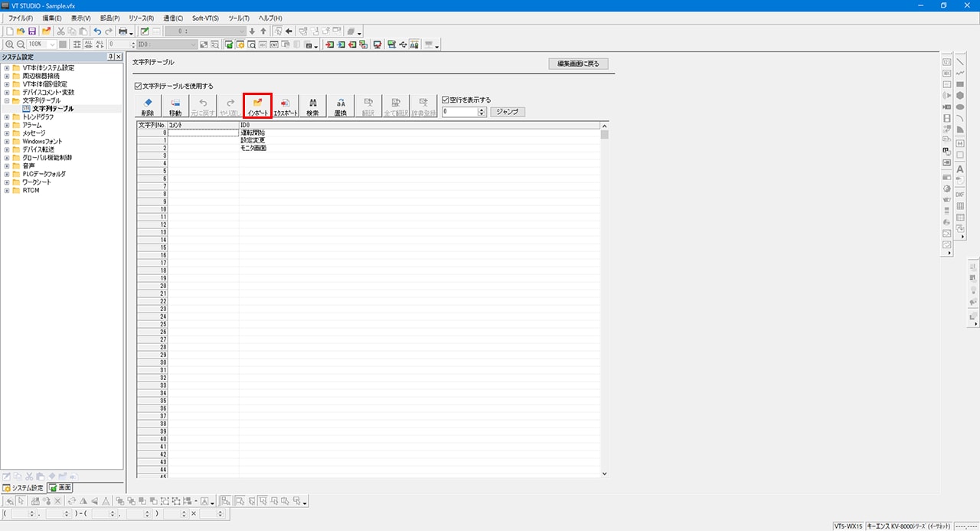Uncheck 文字列テーブルを使用する checkbox
The height and width of the screenshot is (531, 980).
(x=138, y=86)
